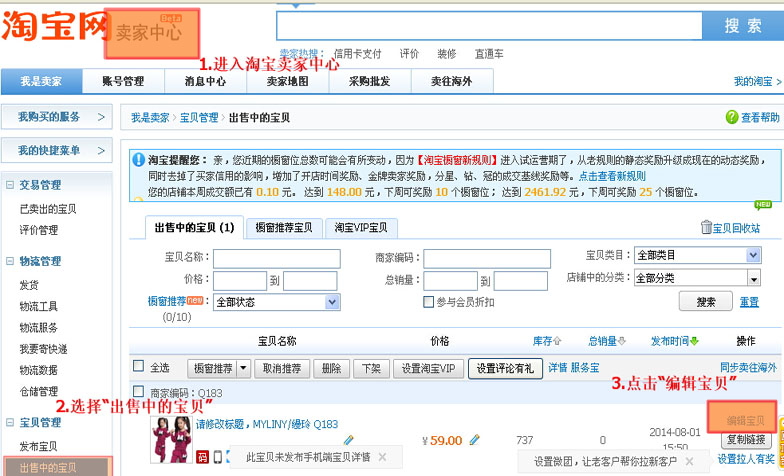Switch to the 消息中心 tab
The width and height of the screenshot is (784, 476).
pos(205,81)
